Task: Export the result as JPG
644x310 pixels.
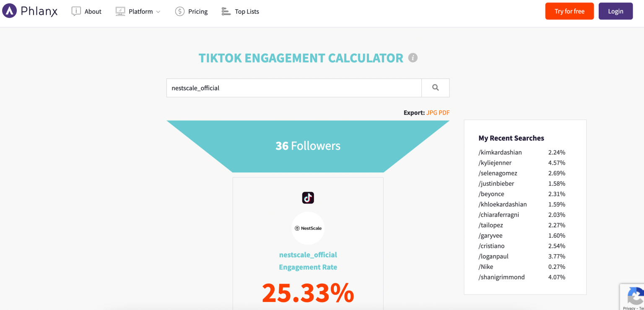Action: pyautogui.click(x=432, y=112)
